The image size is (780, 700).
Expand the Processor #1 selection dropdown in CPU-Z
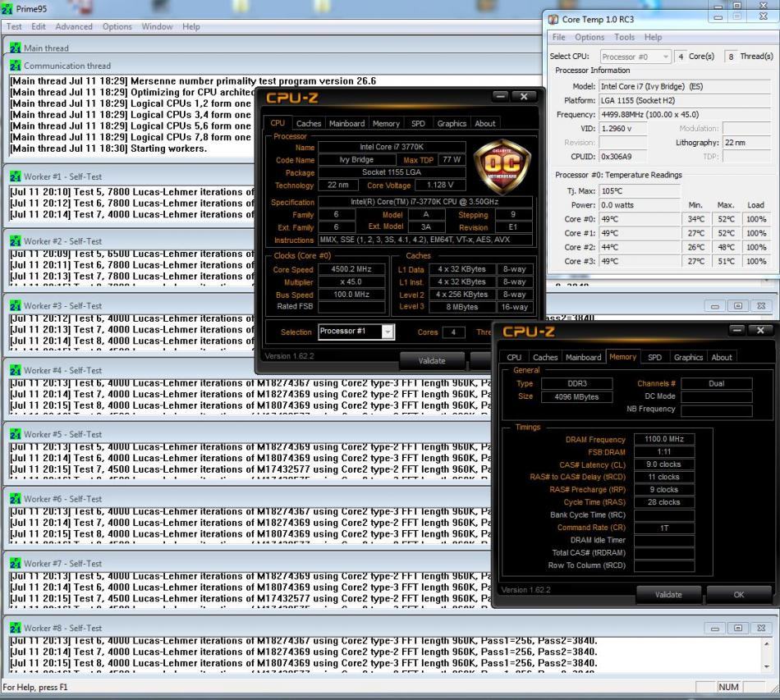tap(388, 332)
